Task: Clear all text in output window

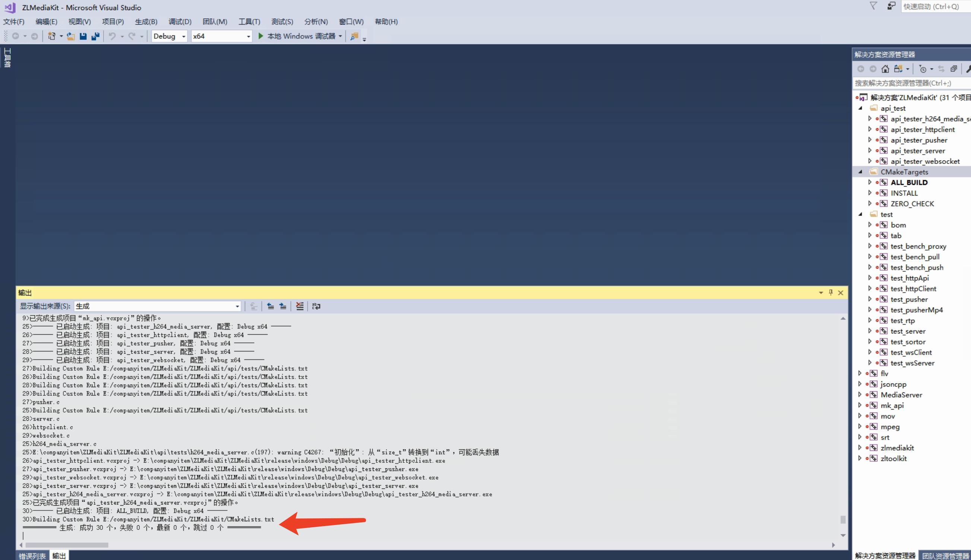Action: coord(300,306)
